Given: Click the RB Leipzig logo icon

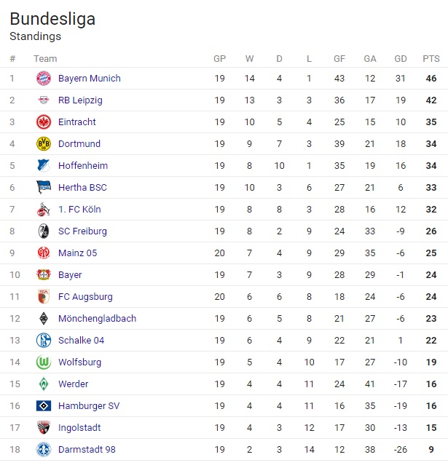Looking at the screenshot, I should click(x=44, y=100).
